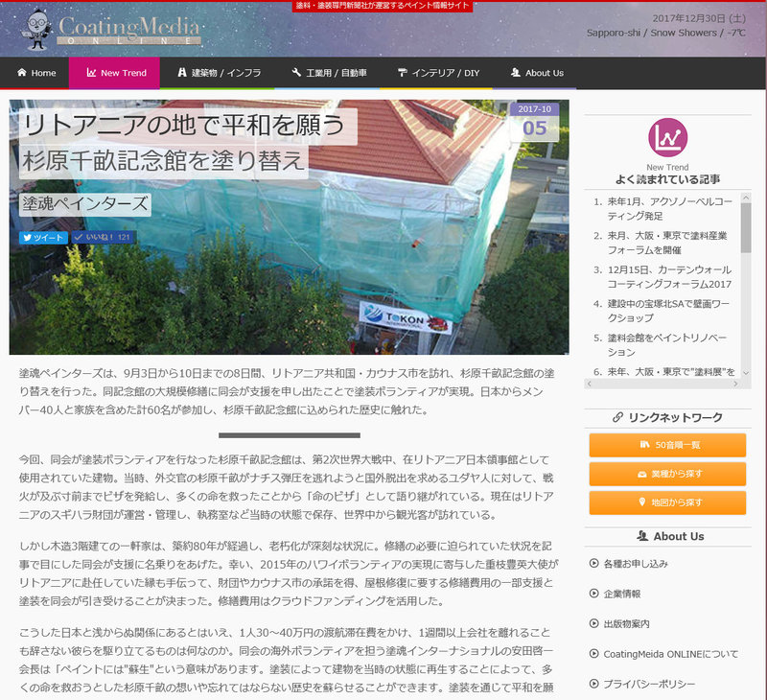767x700 pixels.
Task: Click the chart icon beside New Trend
Action: click(x=91, y=72)
